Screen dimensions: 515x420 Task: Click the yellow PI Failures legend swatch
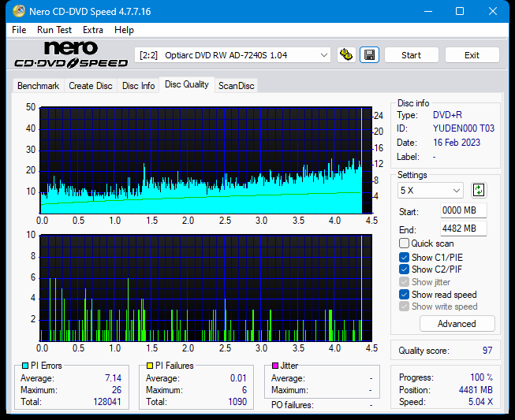(x=150, y=366)
